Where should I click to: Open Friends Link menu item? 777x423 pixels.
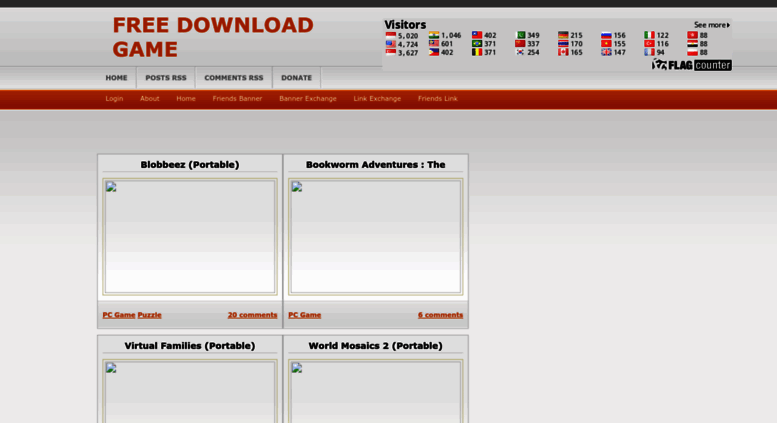click(438, 99)
